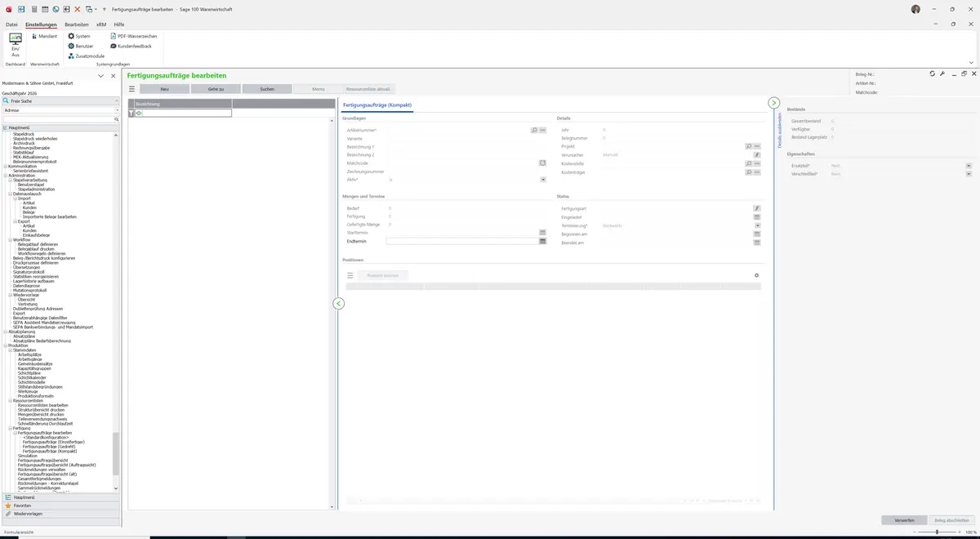
Task: Open the Favoriten section in the sidebar
Action: click(60, 506)
